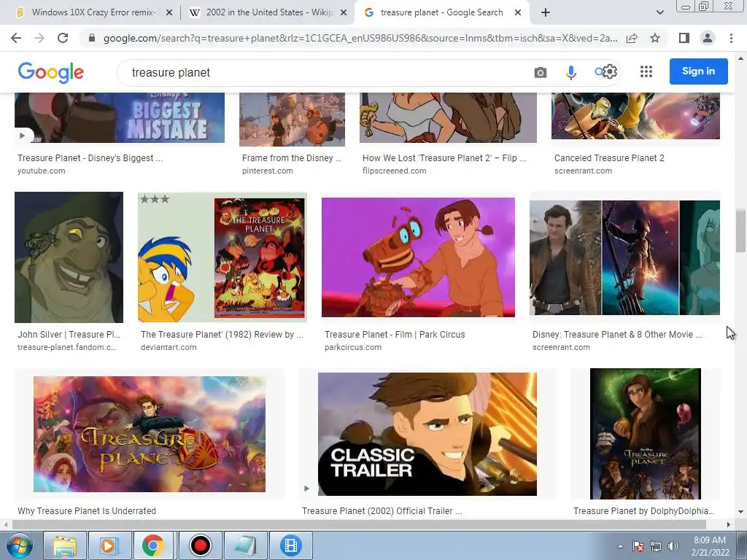747x560 pixels.
Task: Go to the Google logo homepage
Action: (51, 72)
